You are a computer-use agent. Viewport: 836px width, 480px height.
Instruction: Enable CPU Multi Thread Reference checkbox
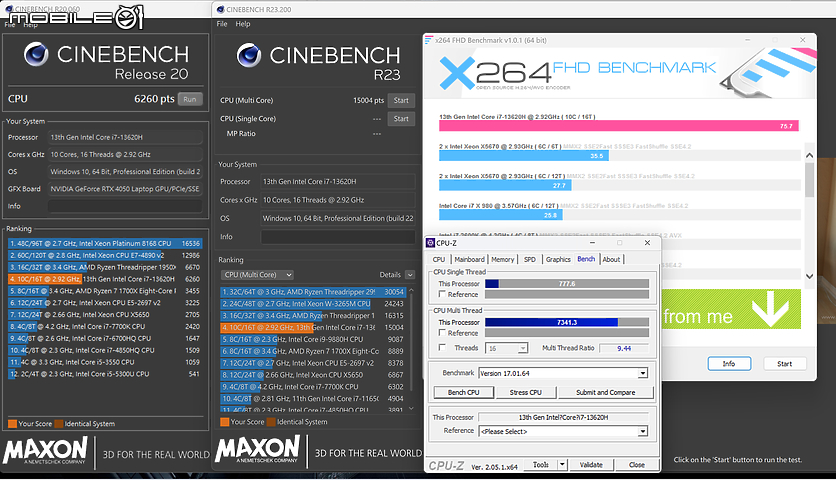442,333
